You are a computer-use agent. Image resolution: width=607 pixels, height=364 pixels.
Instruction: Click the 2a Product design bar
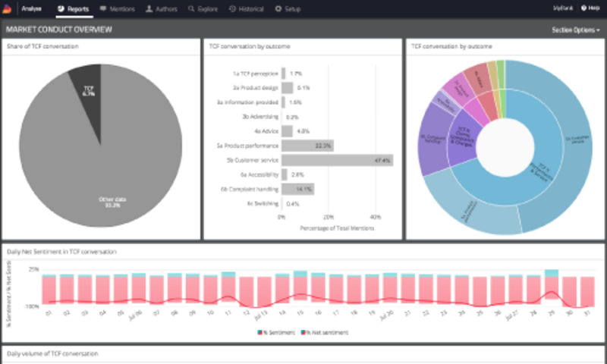pyautogui.click(x=288, y=88)
